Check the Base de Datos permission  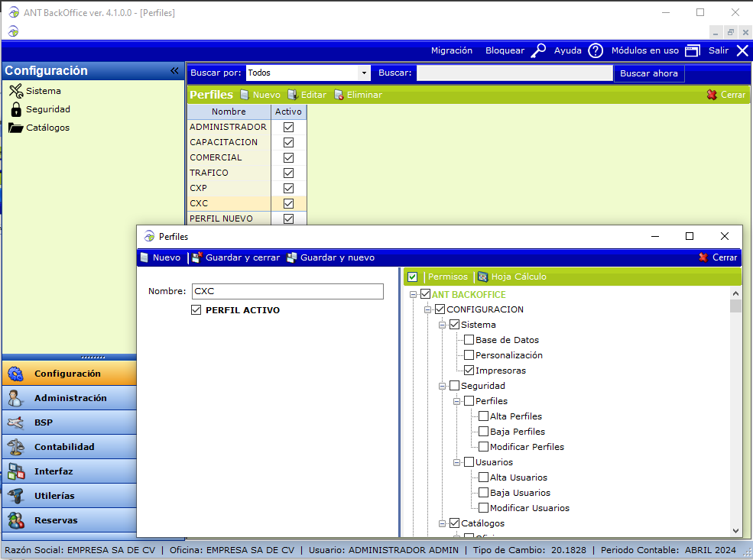coord(469,340)
